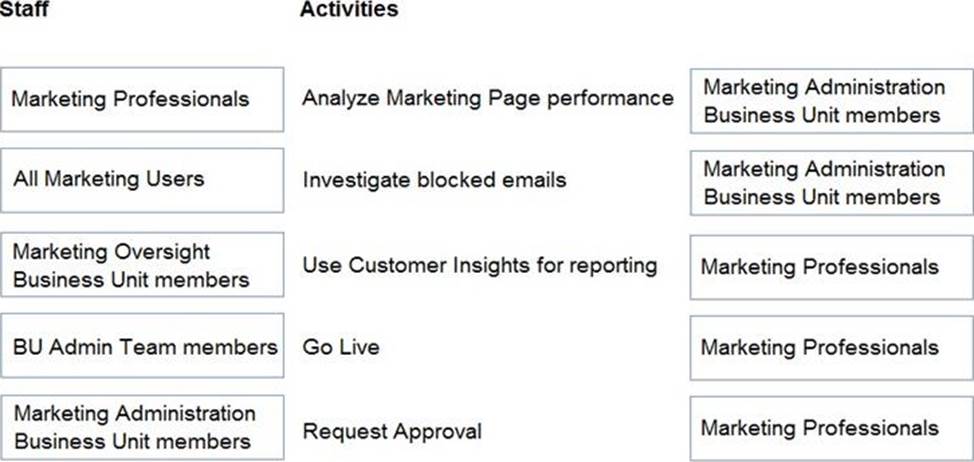Click the Request Approval activity label

[x=392, y=432]
